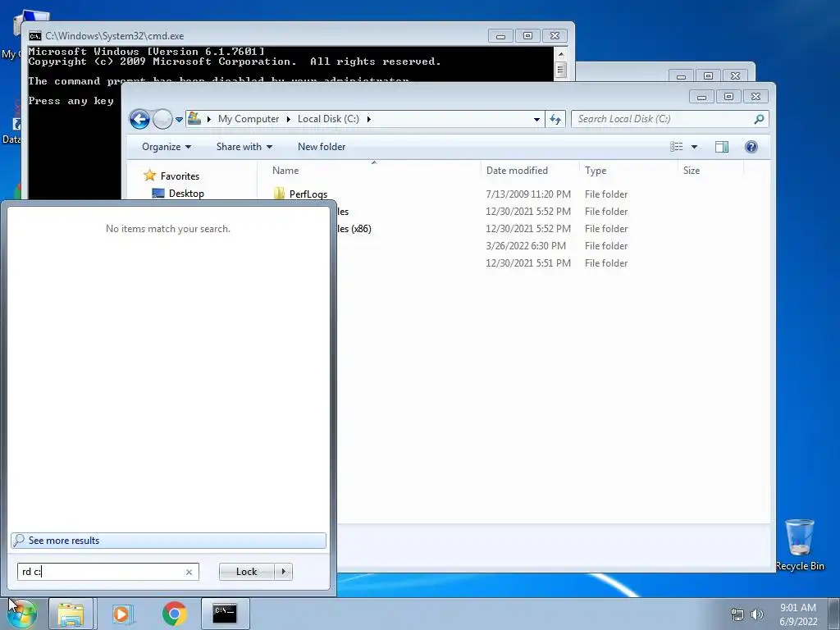
Task: Click the Search Local Disk (C:) field
Action: click(669, 119)
